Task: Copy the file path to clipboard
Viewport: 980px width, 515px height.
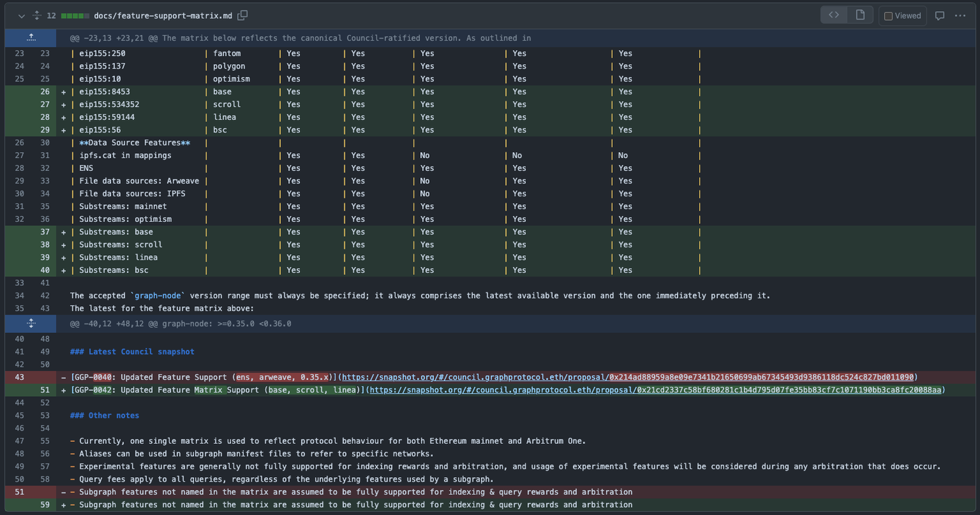Action: coord(242,15)
